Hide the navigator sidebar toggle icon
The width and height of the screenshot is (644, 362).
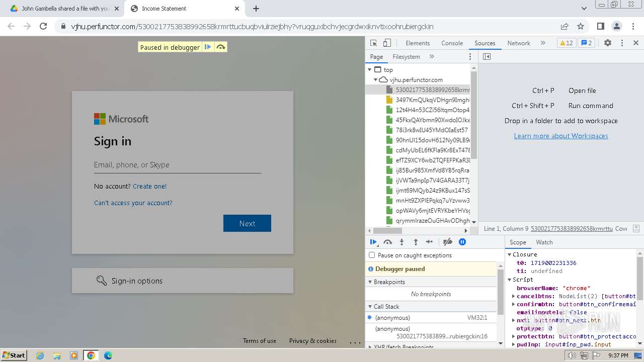(x=487, y=57)
